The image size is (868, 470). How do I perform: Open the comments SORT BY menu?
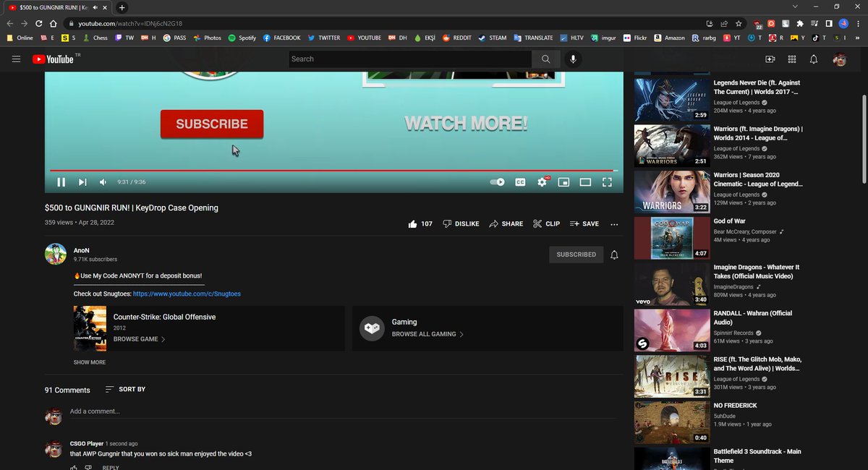click(125, 389)
